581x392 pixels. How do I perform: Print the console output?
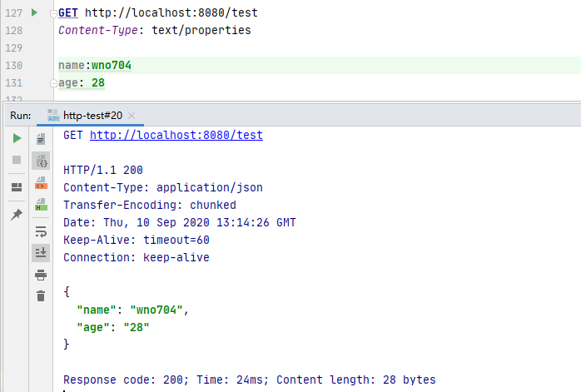pos(41,275)
